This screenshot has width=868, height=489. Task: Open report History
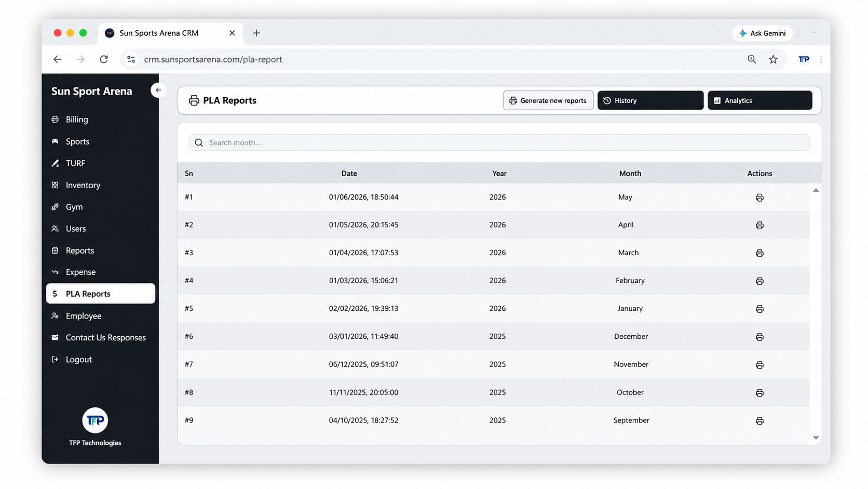pyautogui.click(x=650, y=100)
